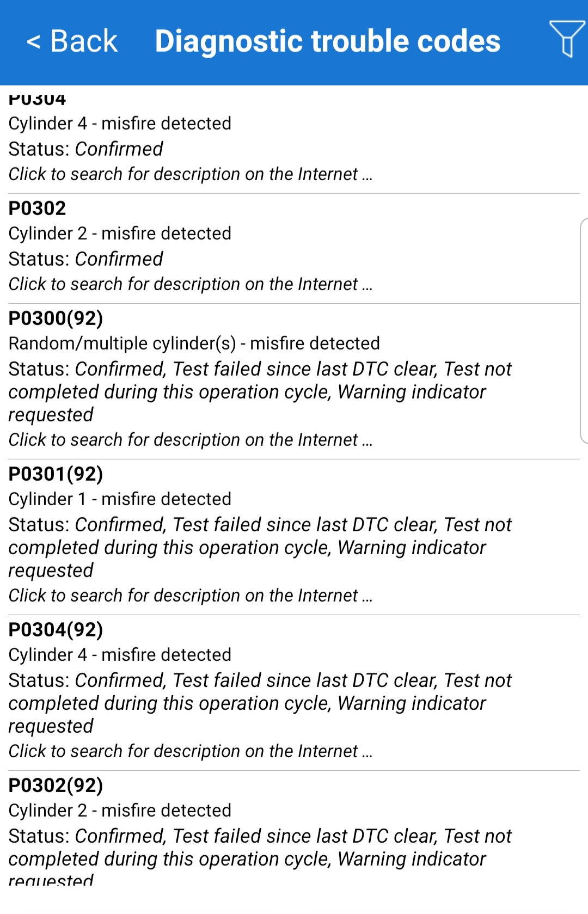588x914 pixels.
Task: Open the P0301(92) code entry
Action: [x=56, y=474]
